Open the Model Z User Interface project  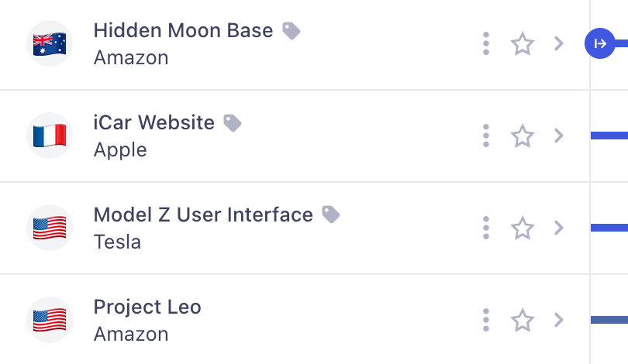(x=203, y=215)
